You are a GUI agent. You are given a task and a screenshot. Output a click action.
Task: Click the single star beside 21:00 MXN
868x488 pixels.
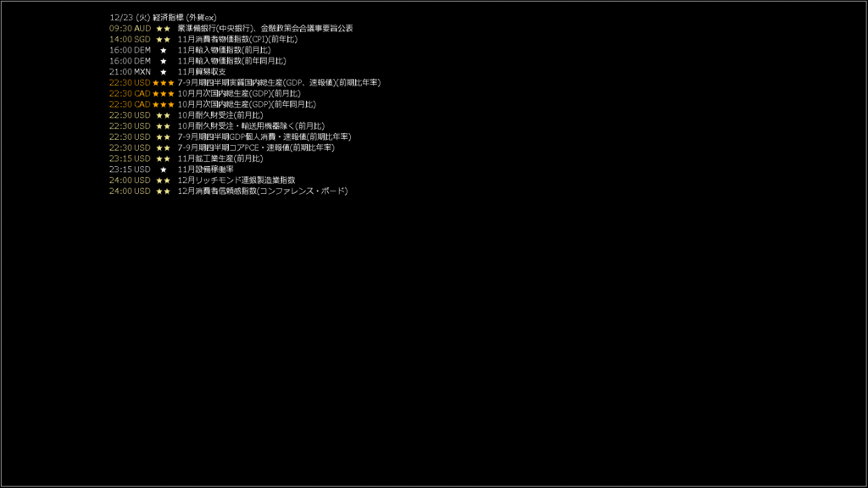point(164,72)
